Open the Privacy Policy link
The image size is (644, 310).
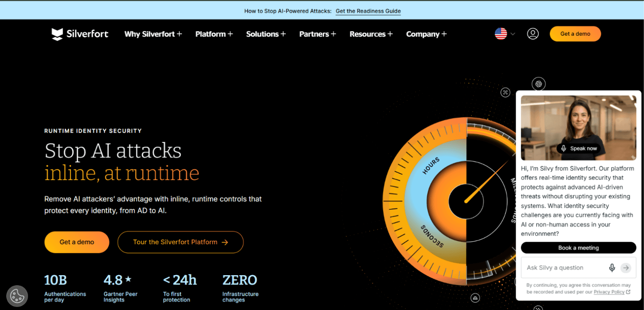[609, 292]
